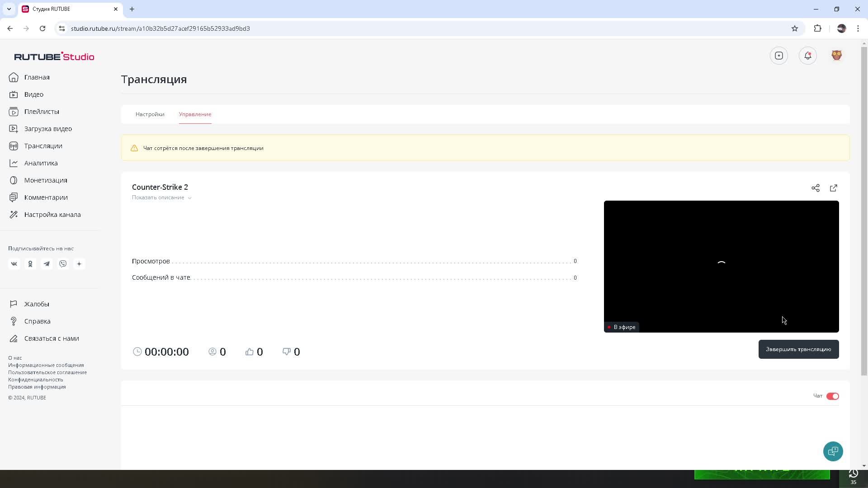
Task: Click the create stream icon near profile avatar
Action: pyautogui.click(x=779, y=55)
